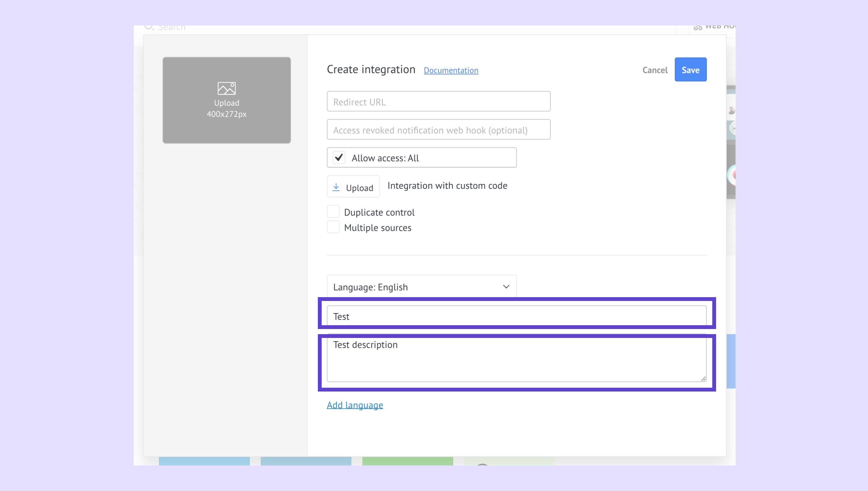Click the Test name input field
Screen dimensions: 868x491
(x=516, y=316)
